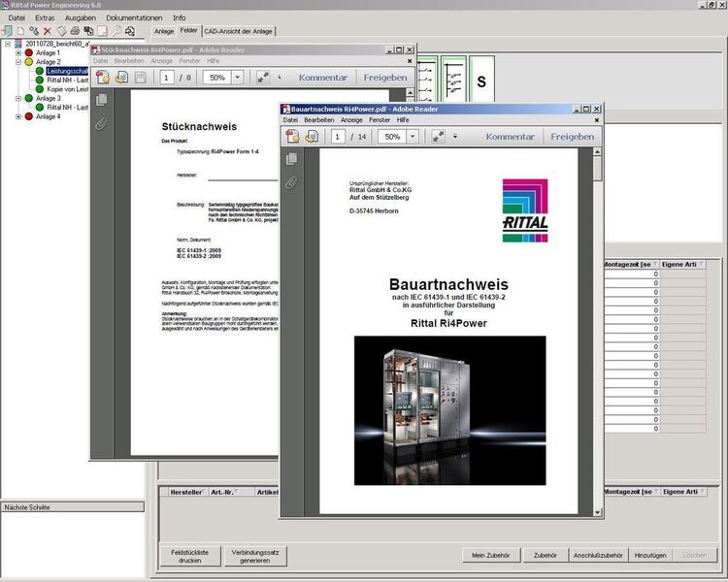The width and height of the screenshot is (728, 582).
Task: Click the Anschlußzubehör button
Action: (598, 555)
